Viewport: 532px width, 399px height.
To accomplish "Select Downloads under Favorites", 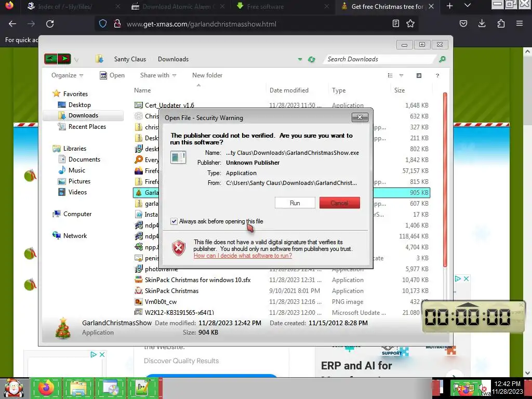I will [83, 115].
